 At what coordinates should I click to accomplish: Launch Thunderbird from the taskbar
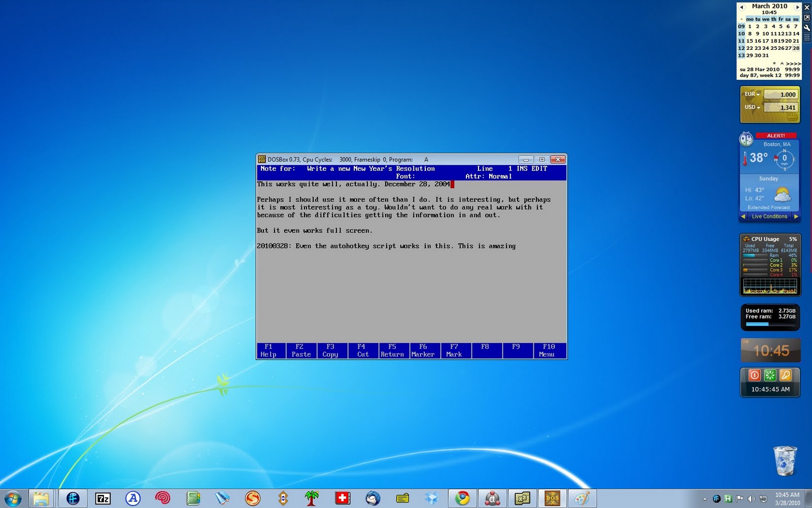point(373,498)
